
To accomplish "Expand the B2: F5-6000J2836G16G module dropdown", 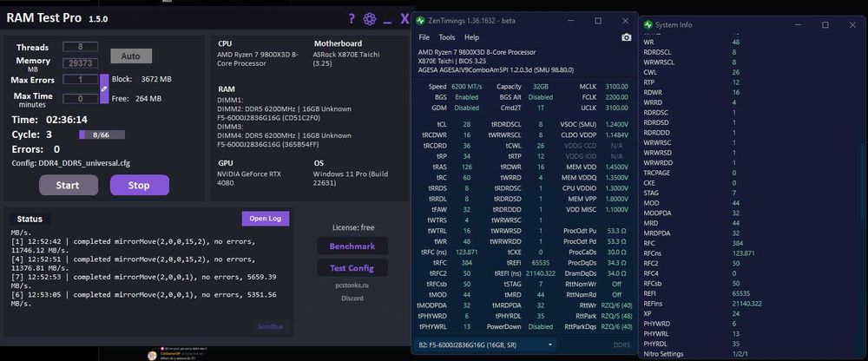I will pos(485,345).
